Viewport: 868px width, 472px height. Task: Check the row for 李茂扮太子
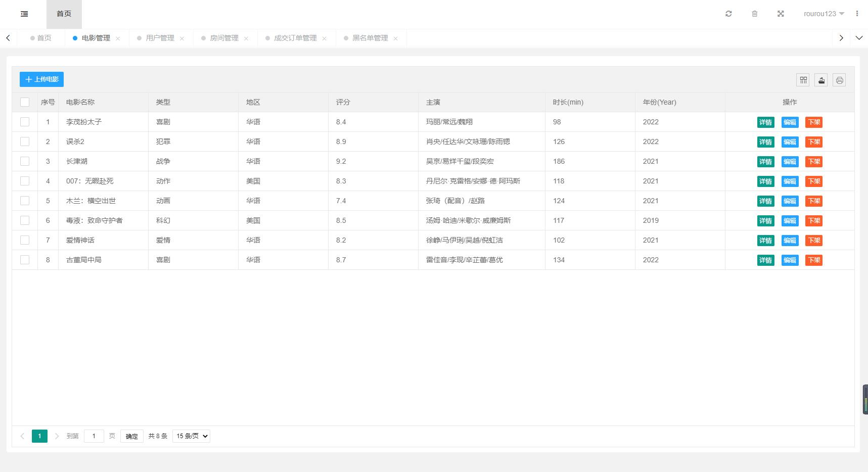(x=25, y=122)
